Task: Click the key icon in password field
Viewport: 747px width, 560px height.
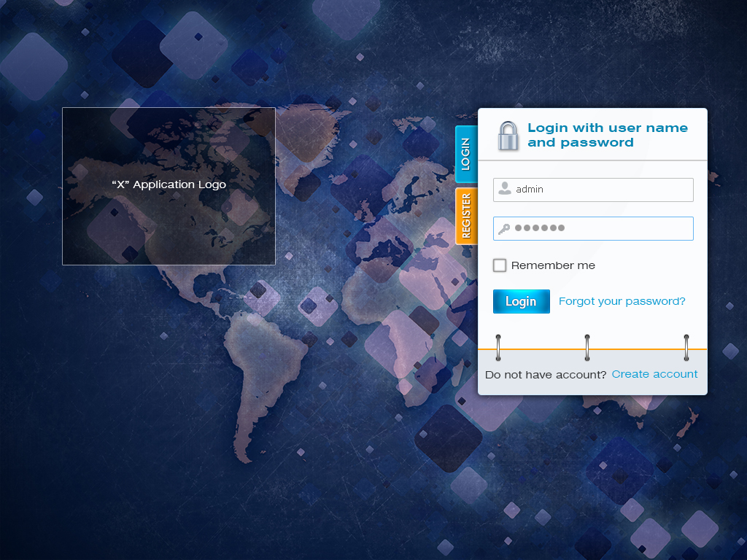Action: (503, 228)
